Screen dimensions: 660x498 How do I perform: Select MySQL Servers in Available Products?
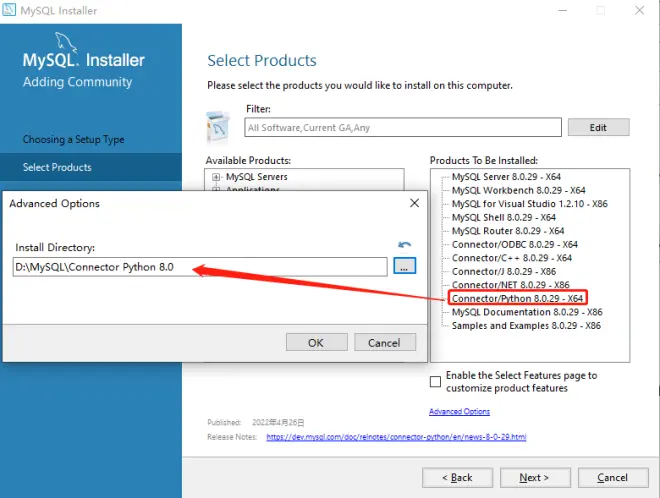coord(257,177)
